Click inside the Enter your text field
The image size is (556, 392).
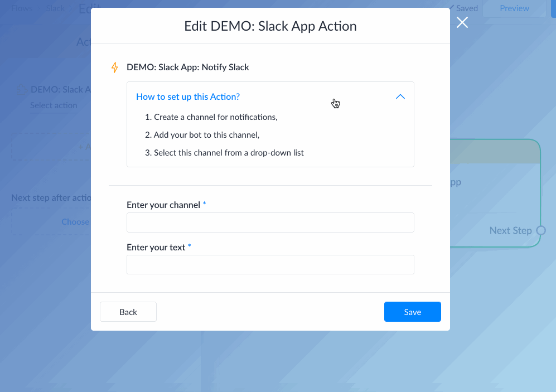click(x=270, y=264)
